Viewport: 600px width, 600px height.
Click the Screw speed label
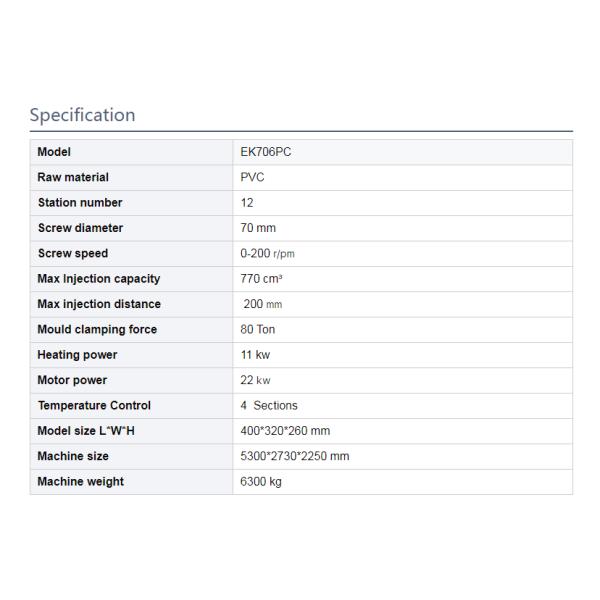[72, 253]
